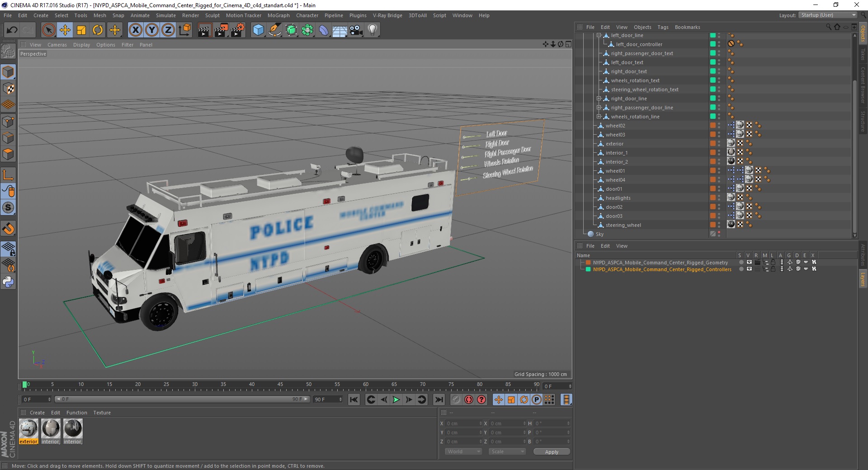The image size is (868, 470).
Task: Open the Scale mode dropdown
Action: tap(507, 451)
